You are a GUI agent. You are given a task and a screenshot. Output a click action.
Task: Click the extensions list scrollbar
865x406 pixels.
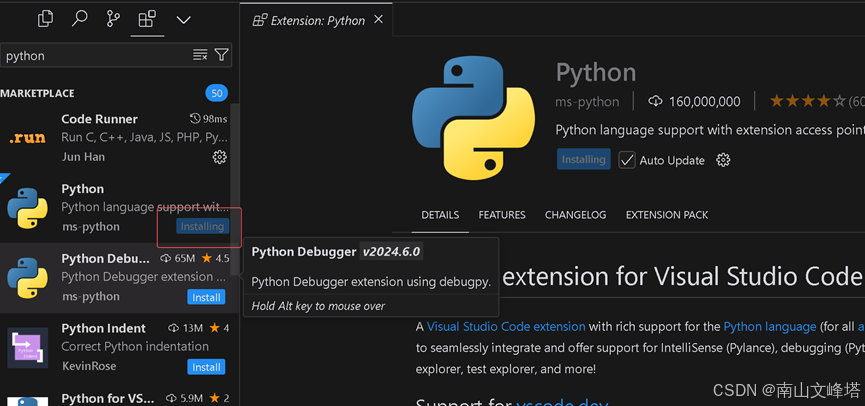[x=236, y=189]
